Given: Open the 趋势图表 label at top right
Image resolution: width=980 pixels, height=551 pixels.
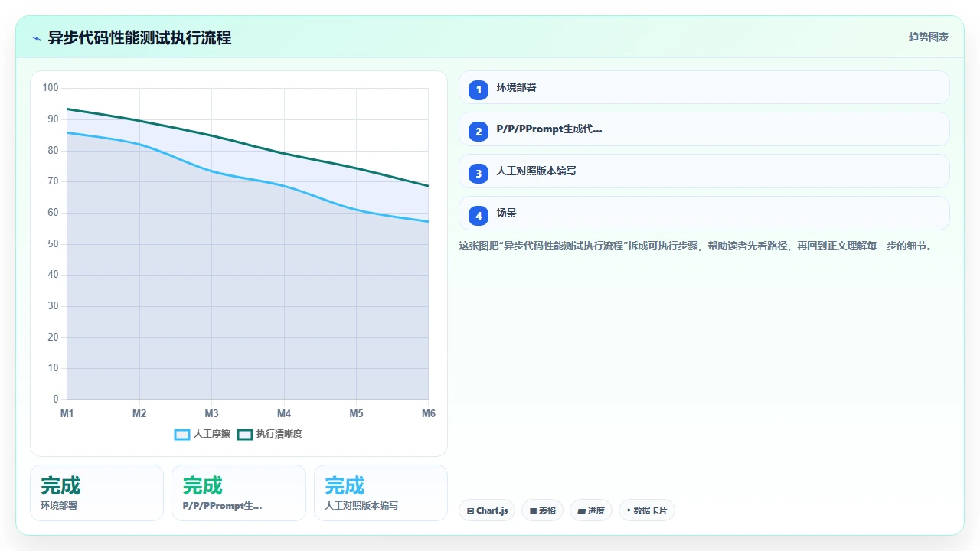Looking at the screenshot, I should pyautogui.click(x=929, y=37).
